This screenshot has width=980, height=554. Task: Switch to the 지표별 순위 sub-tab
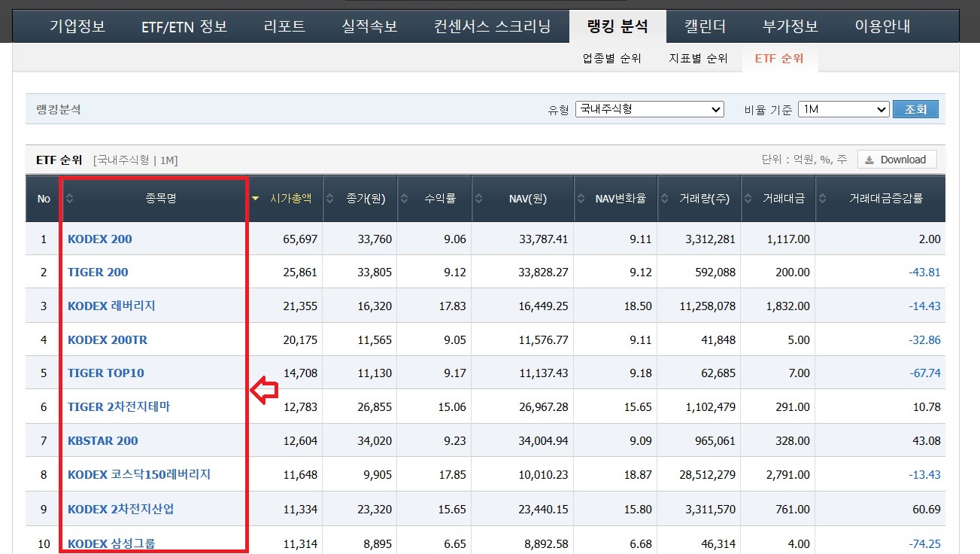pos(698,58)
